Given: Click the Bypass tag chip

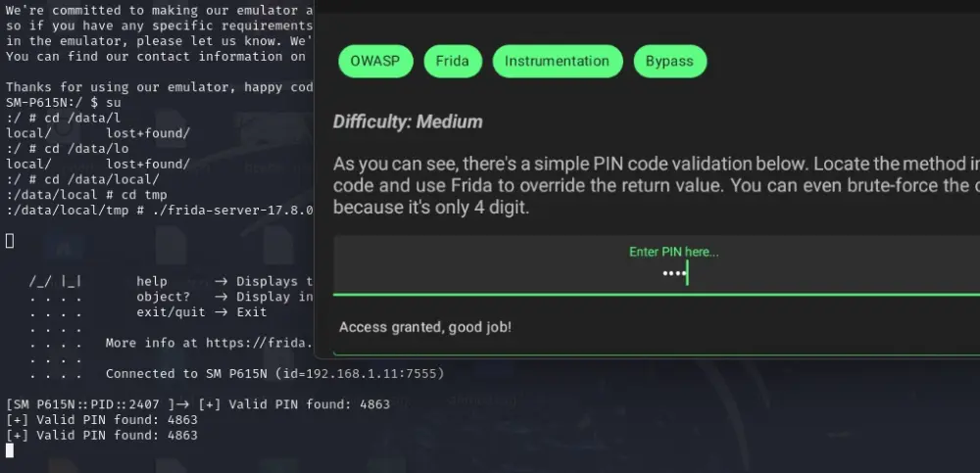Looking at the screenshot, I should click(x=669, y=62).
